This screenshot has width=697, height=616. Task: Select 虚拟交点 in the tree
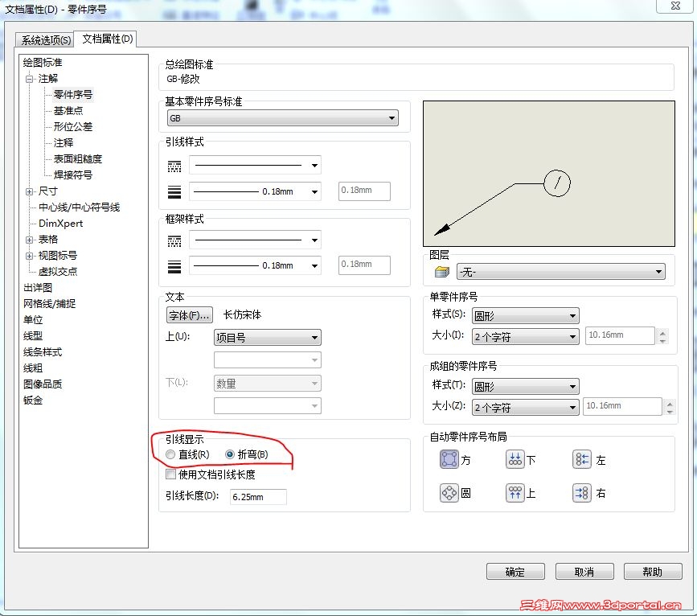pos(58,271)
